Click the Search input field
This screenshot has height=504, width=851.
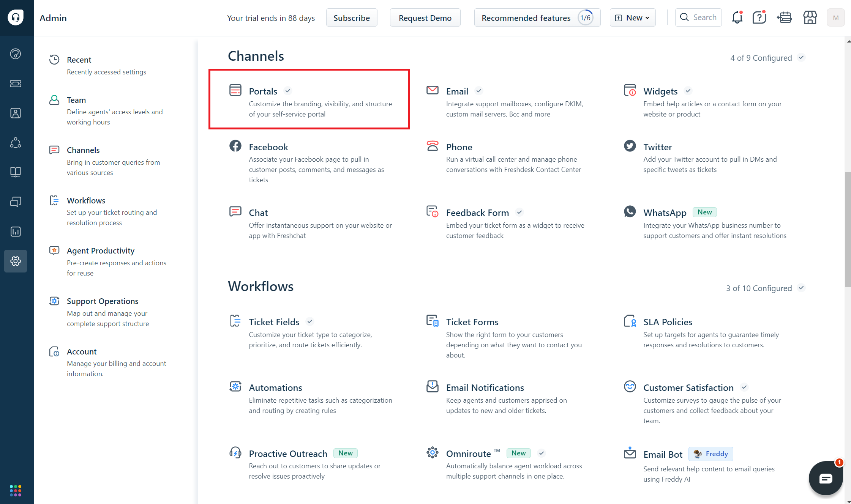tap(699, 17)
